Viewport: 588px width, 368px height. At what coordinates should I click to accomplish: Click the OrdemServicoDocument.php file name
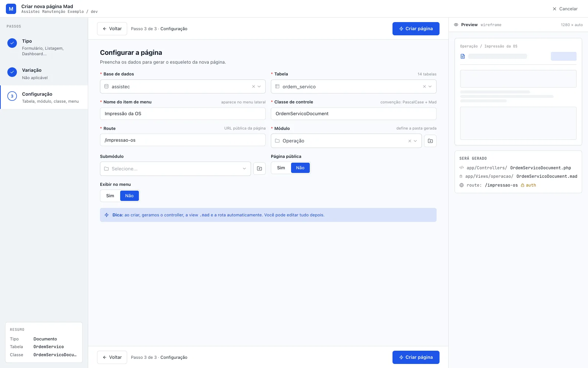(541, 168)
